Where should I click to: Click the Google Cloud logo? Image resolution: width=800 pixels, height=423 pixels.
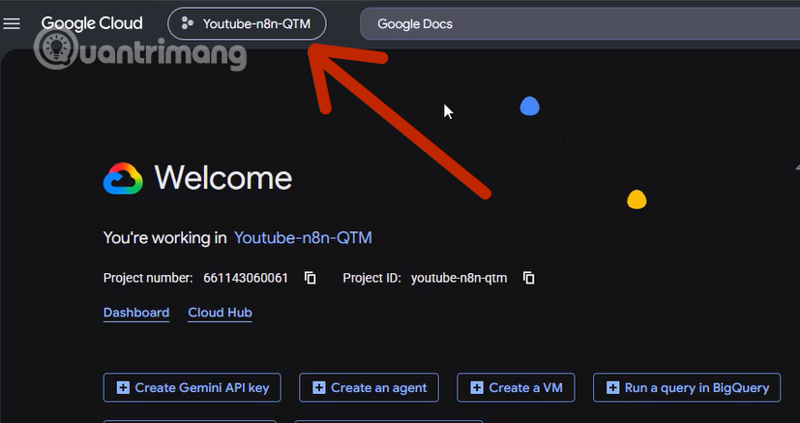coord(92,23)
